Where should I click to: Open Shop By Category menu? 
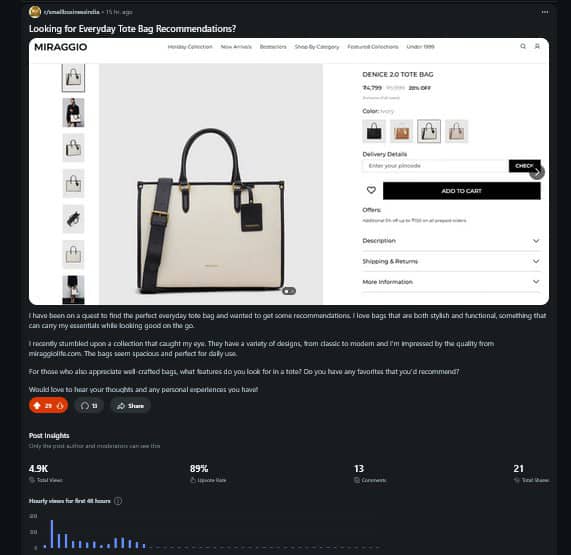click(x=317, y=47)
